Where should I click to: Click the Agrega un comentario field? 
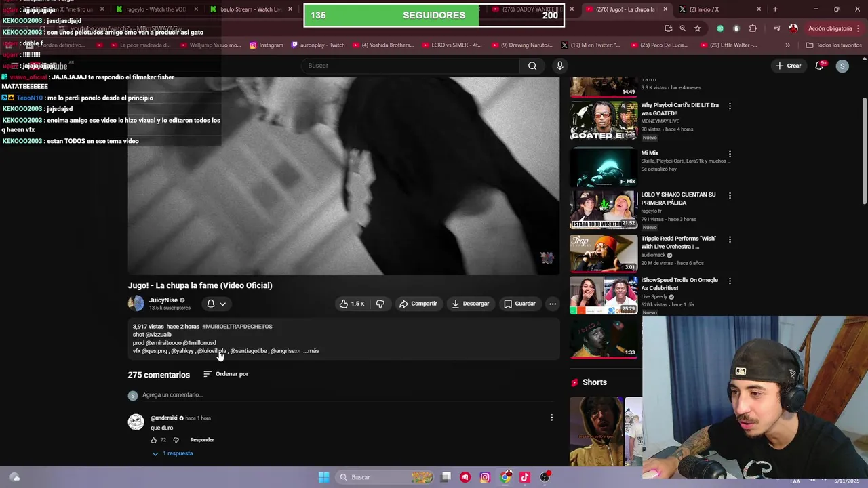click(x=346, y=394)
